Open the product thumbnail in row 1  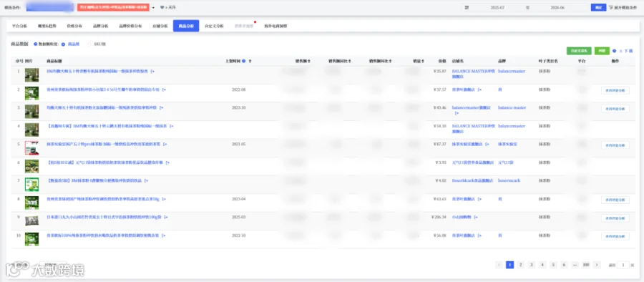[x=31, y=75]
